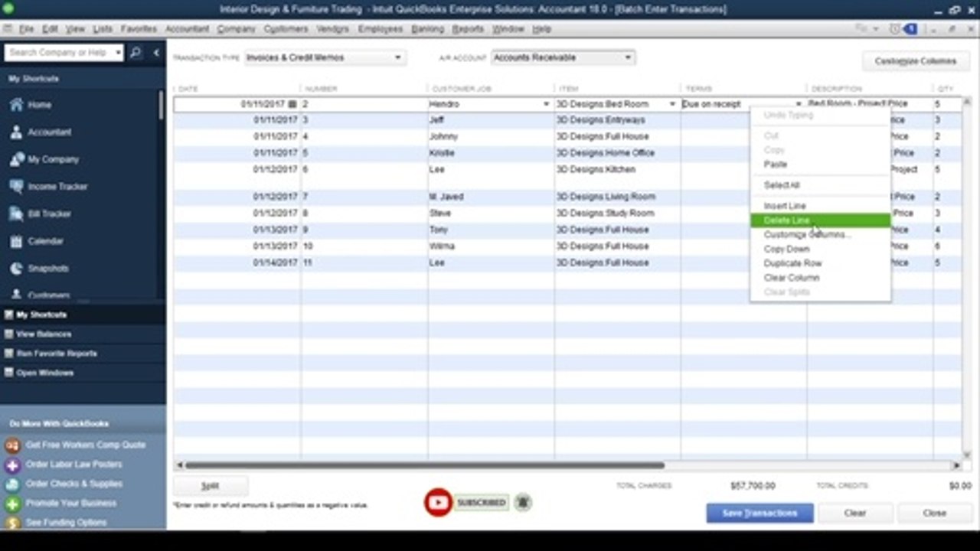
Task: Open the Employees menu
Action: 380,29
